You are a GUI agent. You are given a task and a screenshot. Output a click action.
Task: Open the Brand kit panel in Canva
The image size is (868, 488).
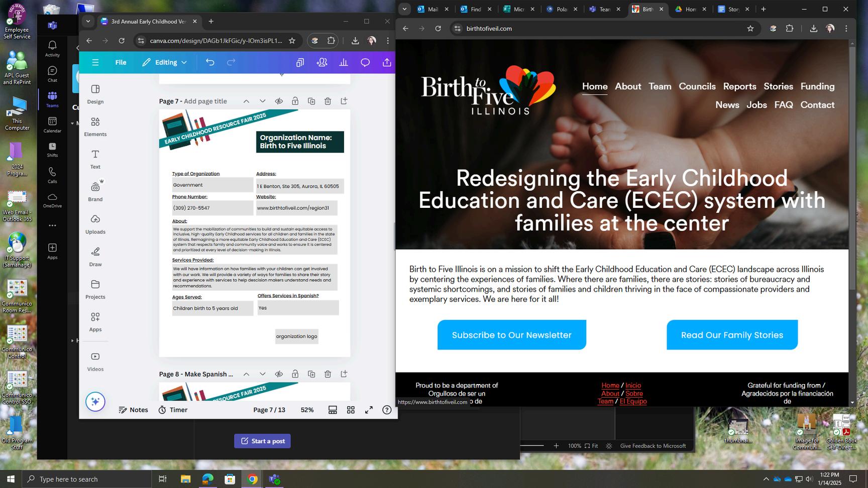(95, 192)
